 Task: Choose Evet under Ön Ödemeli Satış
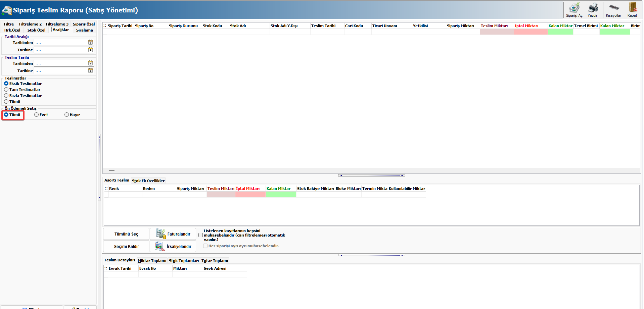37,115
